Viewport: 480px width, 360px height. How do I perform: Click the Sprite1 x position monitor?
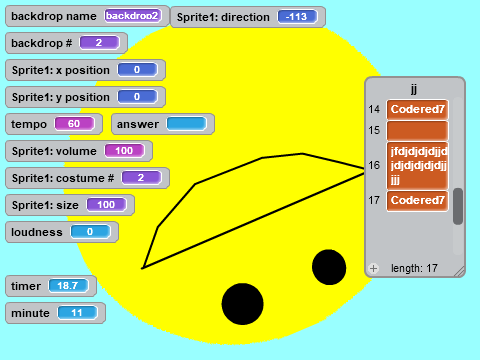(85, 70)
